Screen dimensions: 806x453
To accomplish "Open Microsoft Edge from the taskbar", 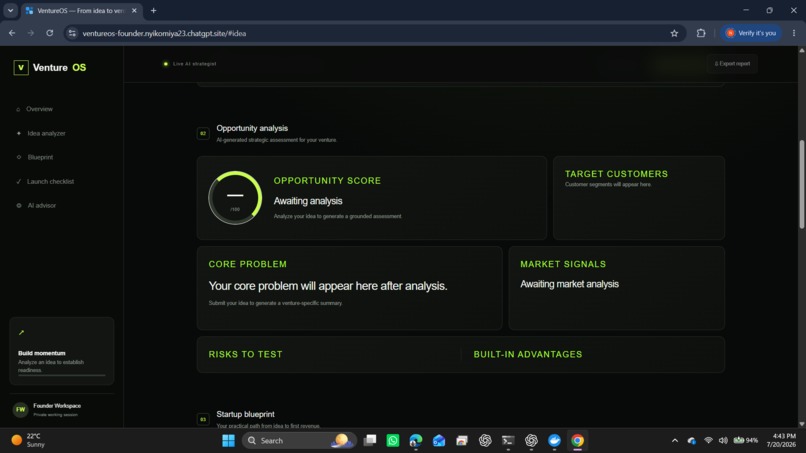I will click(416, 441).
